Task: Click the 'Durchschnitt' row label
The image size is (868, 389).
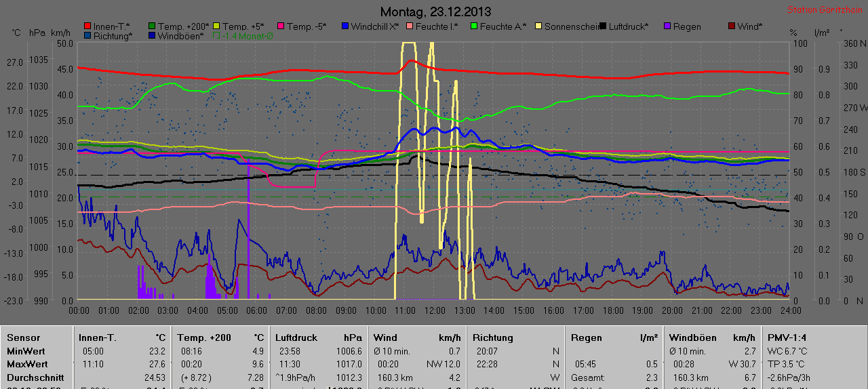Action: [x=35, y=377]
